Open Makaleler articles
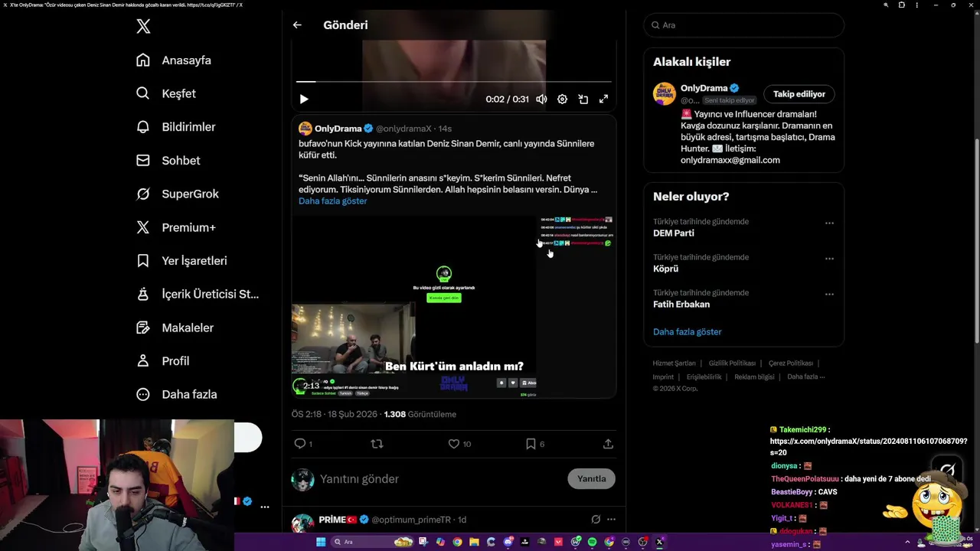This screenshot has width=980, height=551. tap(175, 328)
